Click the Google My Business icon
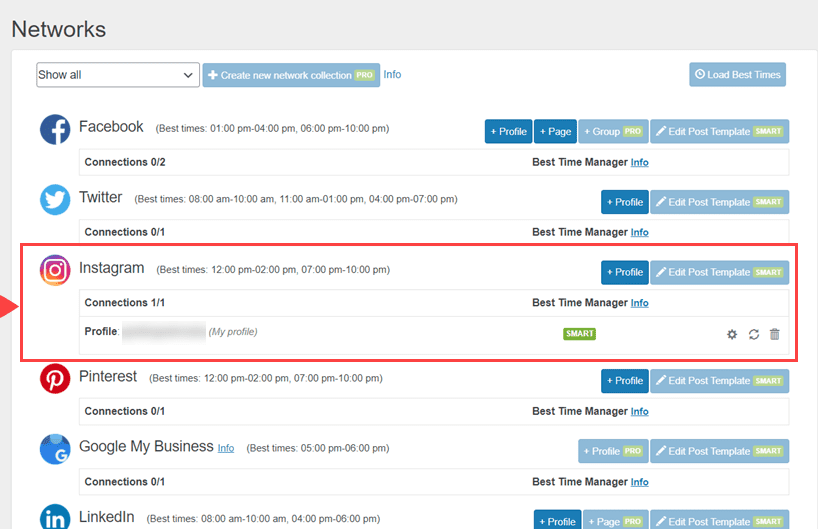This screenshot has height=529, width=818. [x=55, y=449]
